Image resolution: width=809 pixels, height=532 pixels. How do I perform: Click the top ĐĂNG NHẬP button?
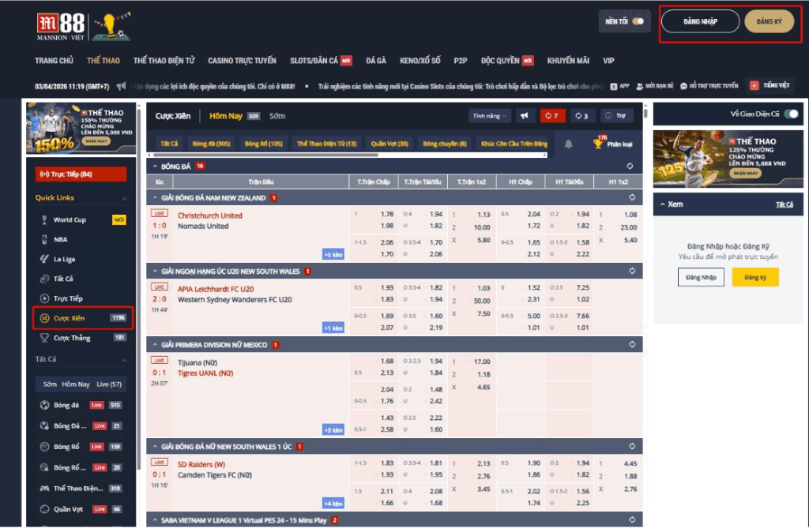pyautogui.click(x=700, y=21)
